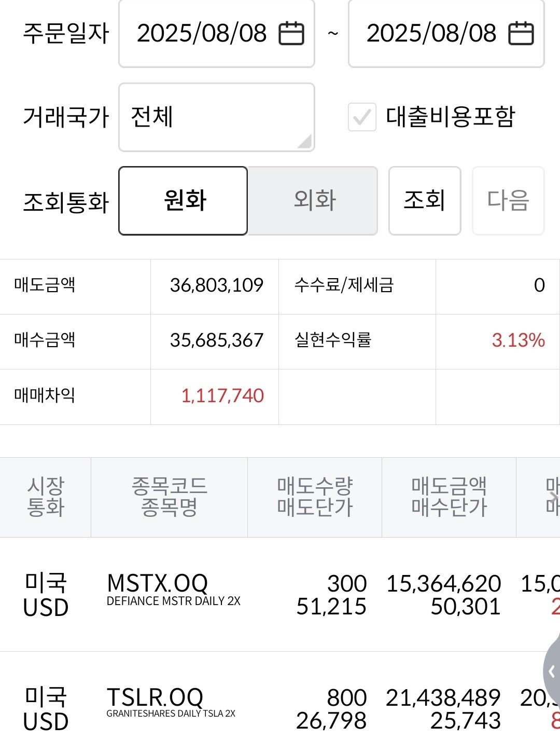Open the end date calendar icon
Viewport: 560px width, 740px height.
521,34
